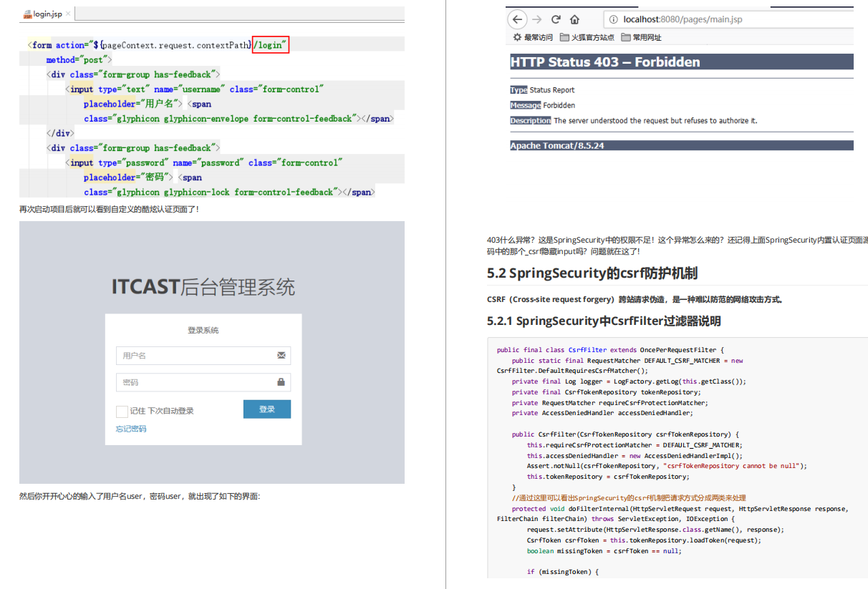Open the 忘记密码 link

click(131, 429)
